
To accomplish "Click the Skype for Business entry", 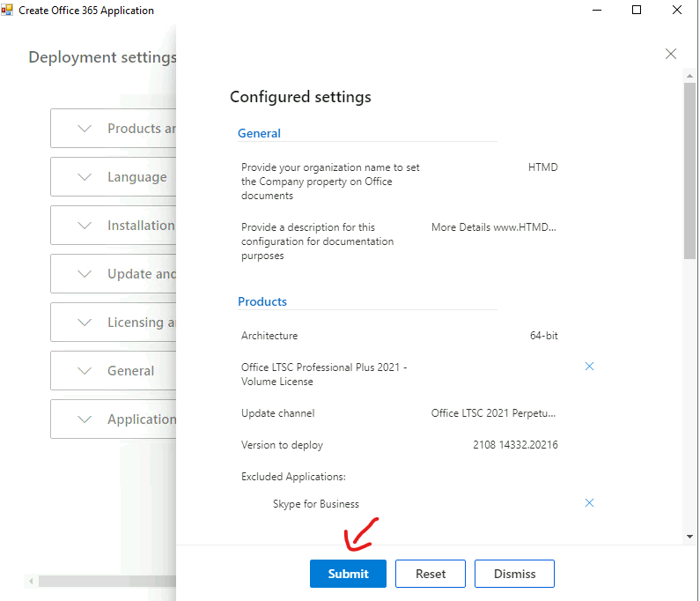I will [x=315, y=504].
